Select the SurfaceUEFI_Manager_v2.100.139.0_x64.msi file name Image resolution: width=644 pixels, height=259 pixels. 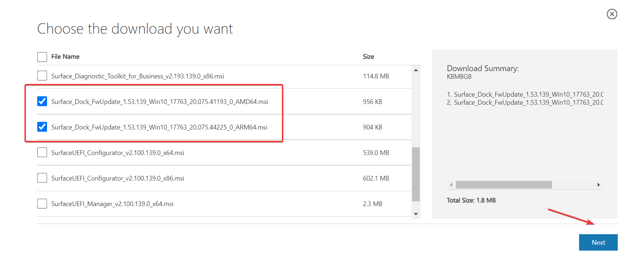112,204
